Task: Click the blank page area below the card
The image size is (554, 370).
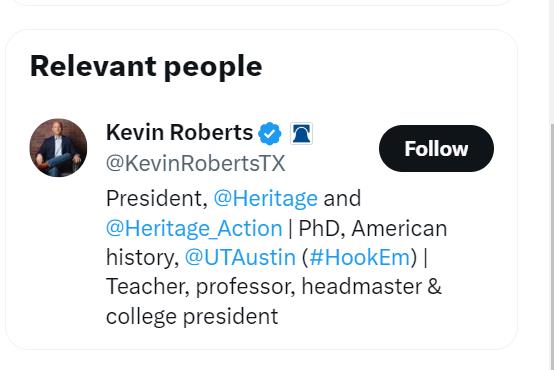Action: [x=261, y=360]
